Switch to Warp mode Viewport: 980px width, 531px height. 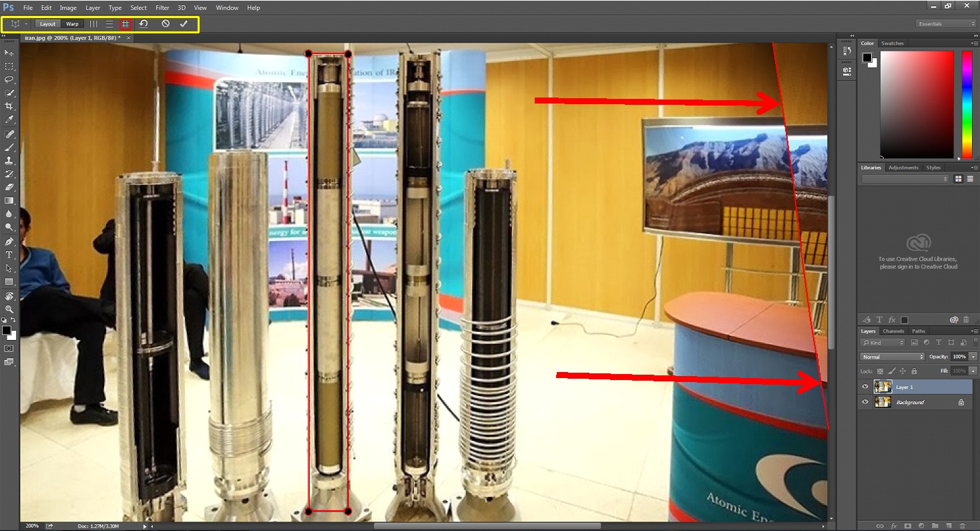click(x=72, y=24)
